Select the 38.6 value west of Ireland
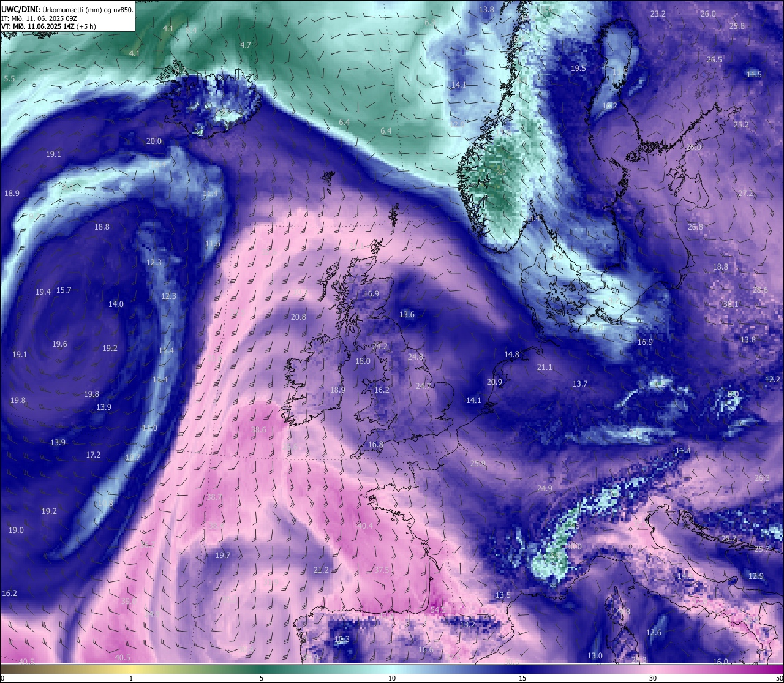 click(x=258, y=430)
